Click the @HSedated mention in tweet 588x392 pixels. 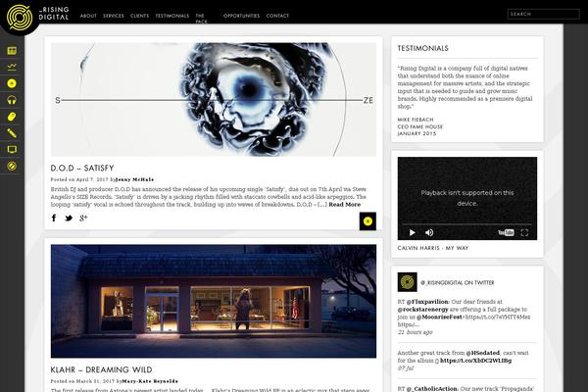point(482,353)
